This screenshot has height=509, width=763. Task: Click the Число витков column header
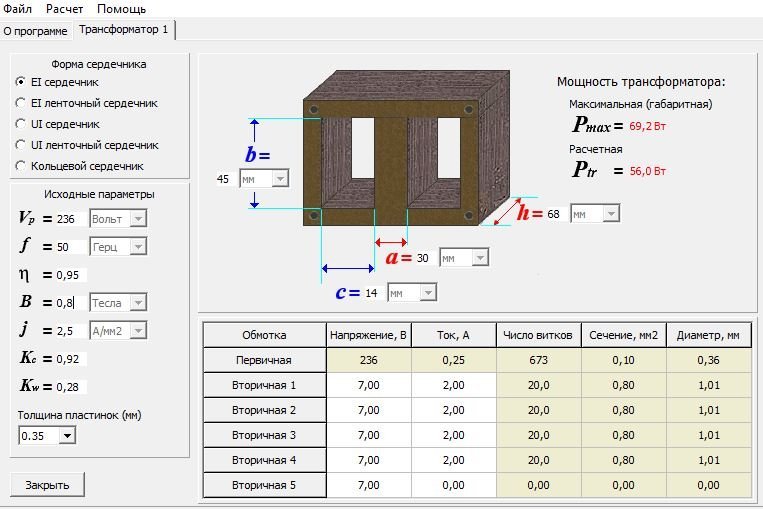click(538, 335)
